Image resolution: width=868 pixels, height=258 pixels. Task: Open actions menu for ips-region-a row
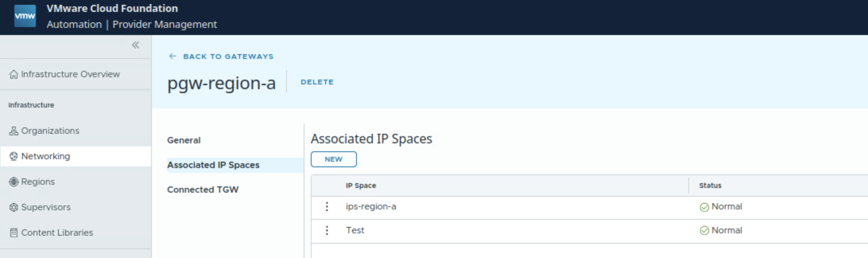pyautogui.click(x=327, y=207)
